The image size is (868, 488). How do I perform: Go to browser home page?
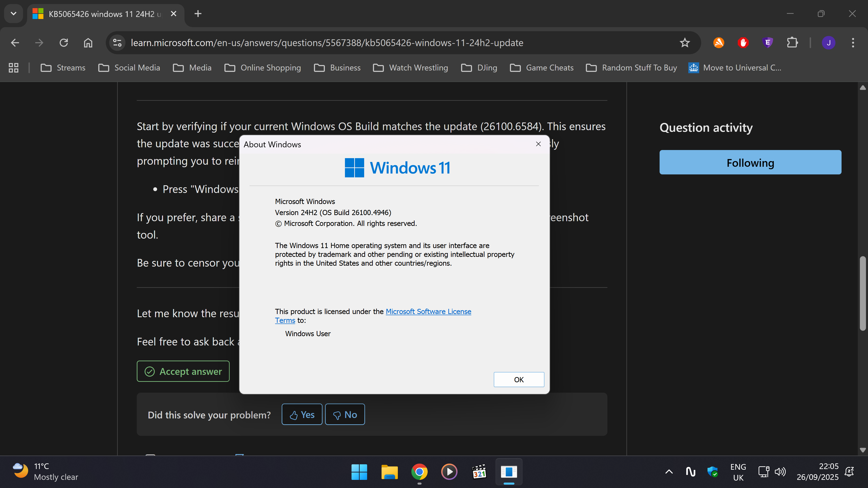pos(88,43)
